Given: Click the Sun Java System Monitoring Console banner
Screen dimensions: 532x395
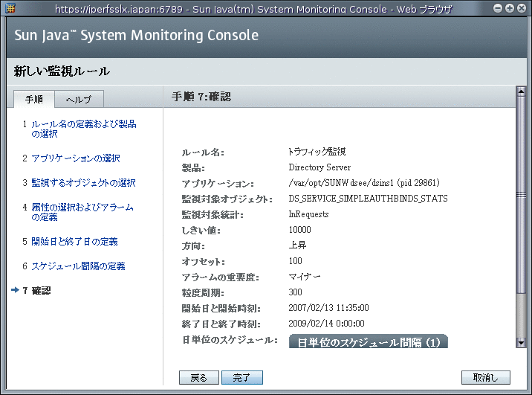Looking at the screenshot, I should (137, 35).
